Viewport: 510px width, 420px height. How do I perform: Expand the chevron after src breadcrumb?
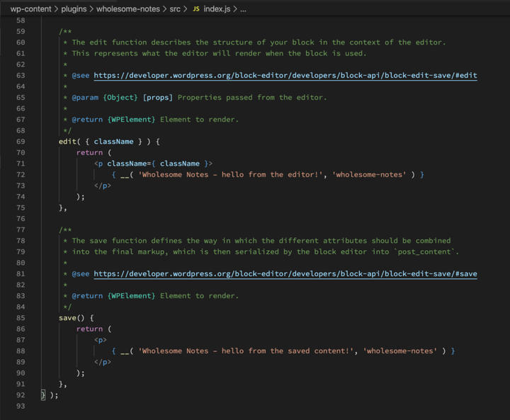pos(185,9)
